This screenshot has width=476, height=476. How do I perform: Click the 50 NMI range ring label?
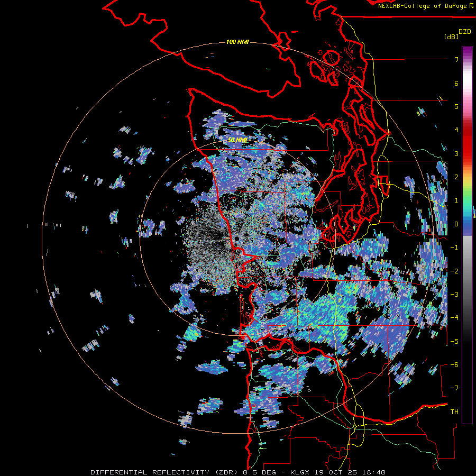237,140
